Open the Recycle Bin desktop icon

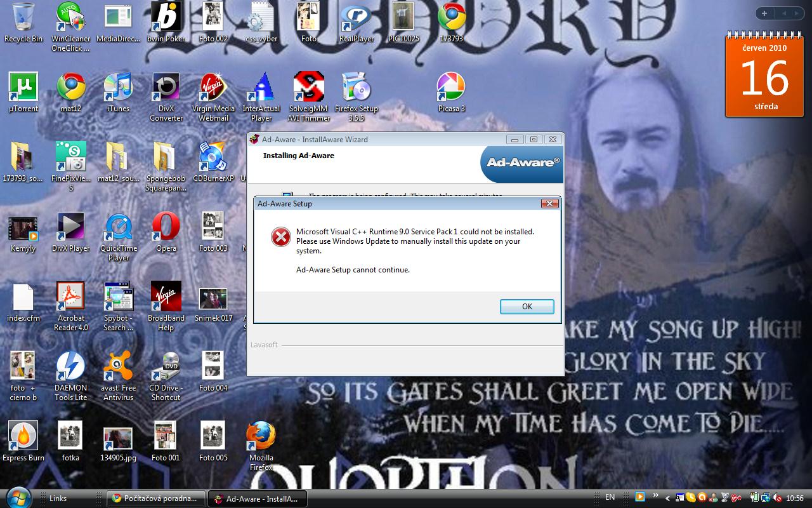(23, 22)
